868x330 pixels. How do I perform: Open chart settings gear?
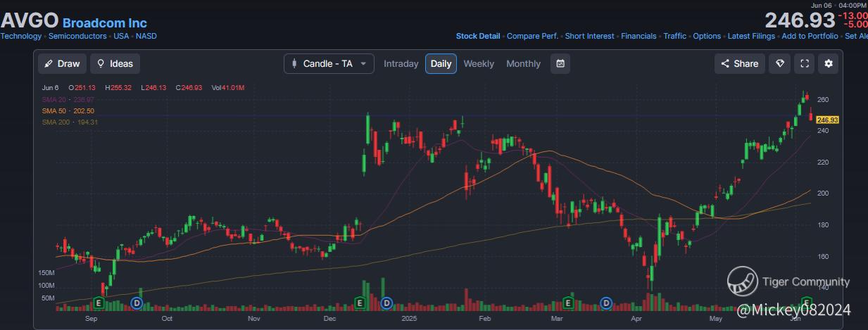click(x=829, y=63)
